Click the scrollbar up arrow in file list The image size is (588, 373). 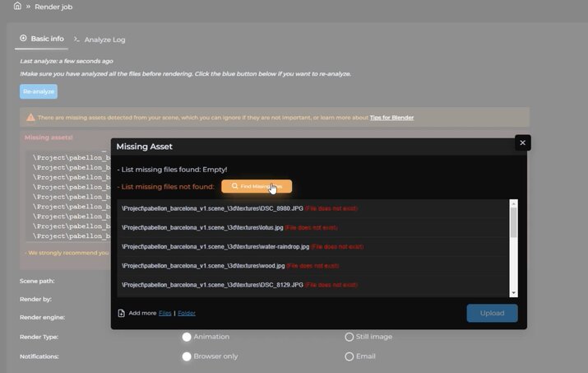pos(514,203)
